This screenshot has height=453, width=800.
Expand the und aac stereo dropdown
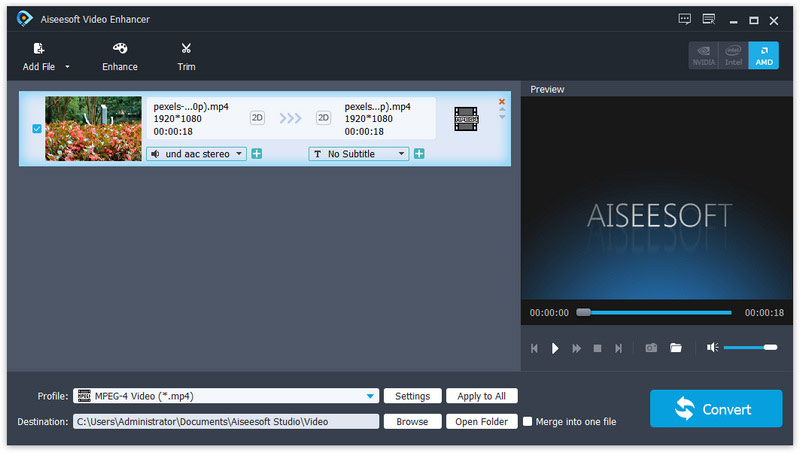pyautogui.click(x=239, y=154)
